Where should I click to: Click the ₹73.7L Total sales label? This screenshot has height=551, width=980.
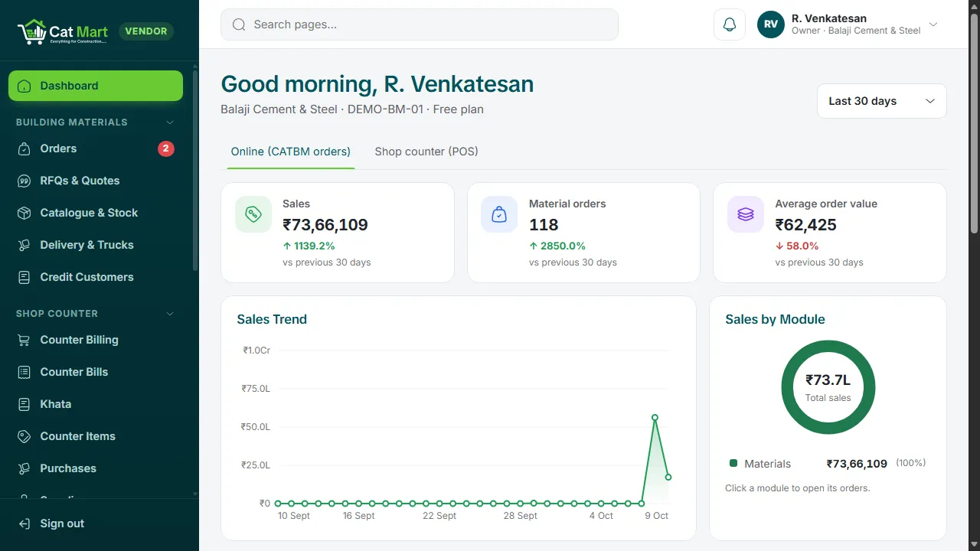828,388
